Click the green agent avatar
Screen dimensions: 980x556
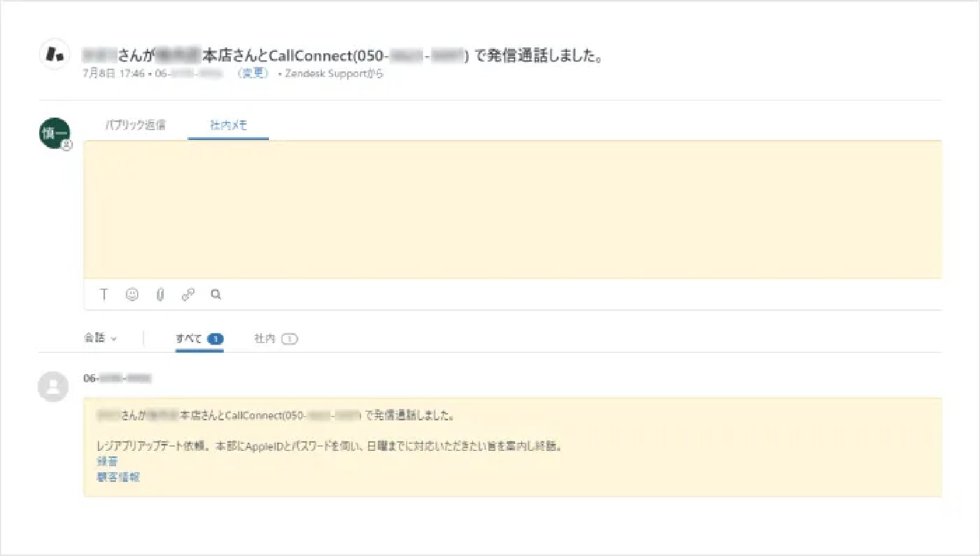(54, 133)
